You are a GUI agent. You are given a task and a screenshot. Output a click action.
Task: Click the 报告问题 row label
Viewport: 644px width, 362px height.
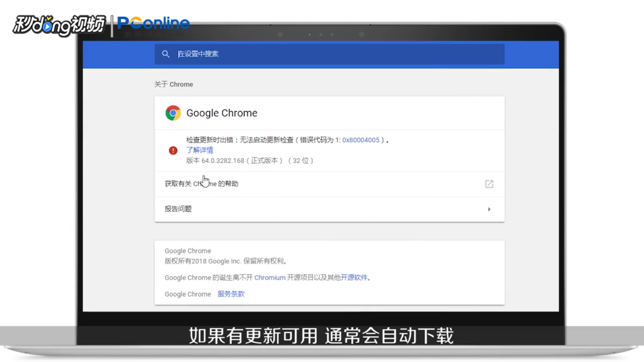click(x=178, y=209)
